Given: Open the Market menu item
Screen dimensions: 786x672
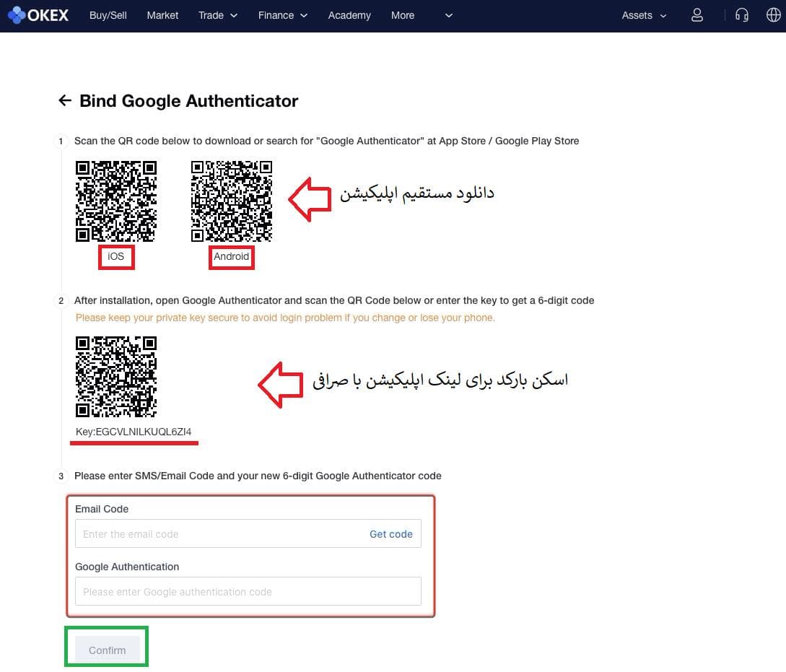Looking at the screenshot, I should 162,16.
